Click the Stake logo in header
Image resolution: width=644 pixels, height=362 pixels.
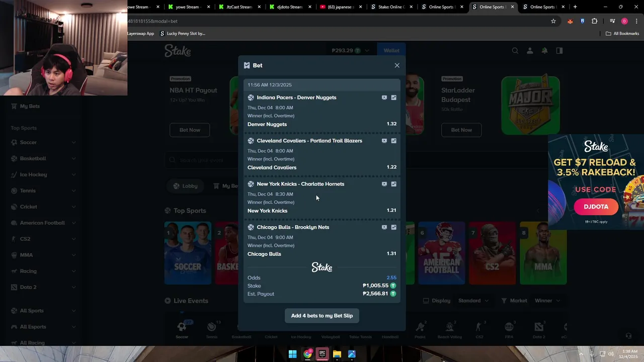click(x=178, y=51)
